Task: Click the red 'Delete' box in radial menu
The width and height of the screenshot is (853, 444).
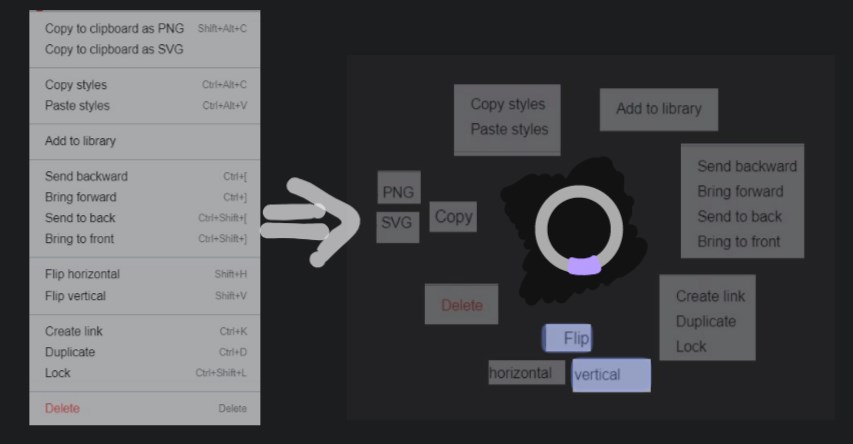Action: pos(461,304)
